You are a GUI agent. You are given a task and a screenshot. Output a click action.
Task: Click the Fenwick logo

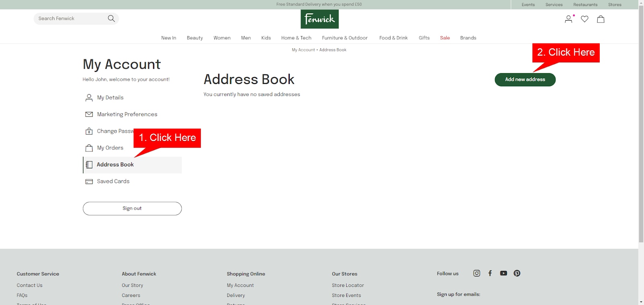[320, 19]
